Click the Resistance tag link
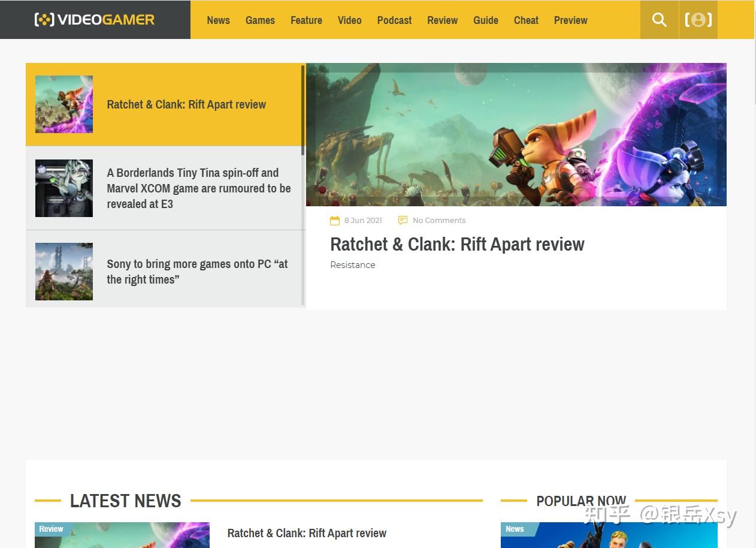 (x=352, y=265)
